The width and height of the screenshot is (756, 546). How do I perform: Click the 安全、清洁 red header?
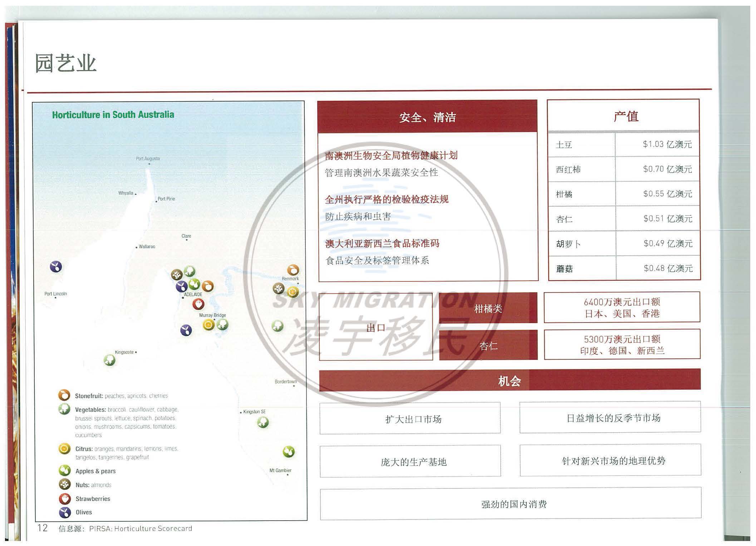tap(427, 117)
